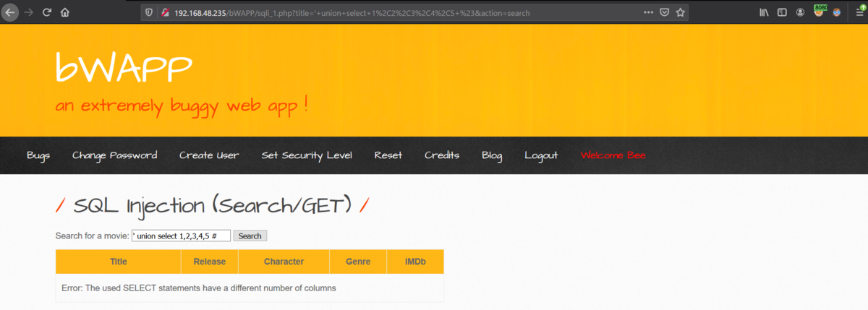
Task: Click the Welcome Bee text
Action: (613, 155)
